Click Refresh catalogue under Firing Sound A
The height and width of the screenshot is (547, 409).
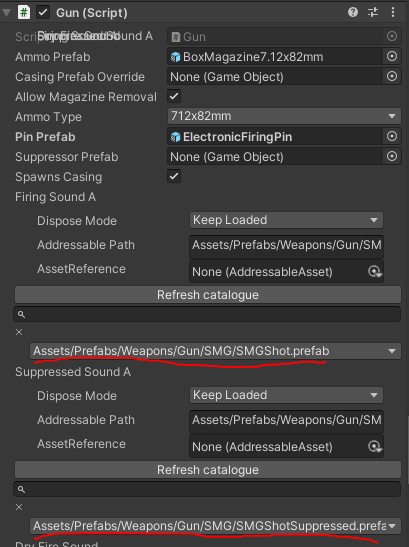(208, 295)
